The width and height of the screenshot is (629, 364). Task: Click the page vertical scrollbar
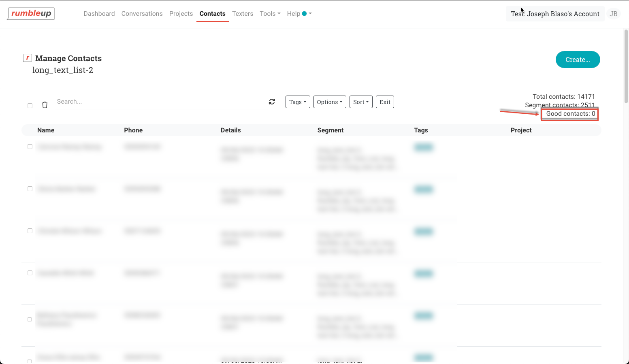[x=626, y=67]
